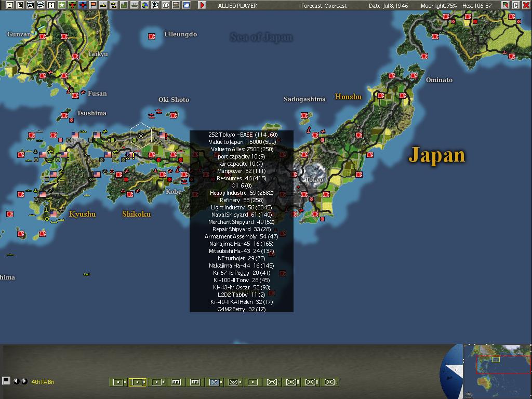Select the first unit counter in stack
Screen dimensions: 532x399
(x=118, y=382)
